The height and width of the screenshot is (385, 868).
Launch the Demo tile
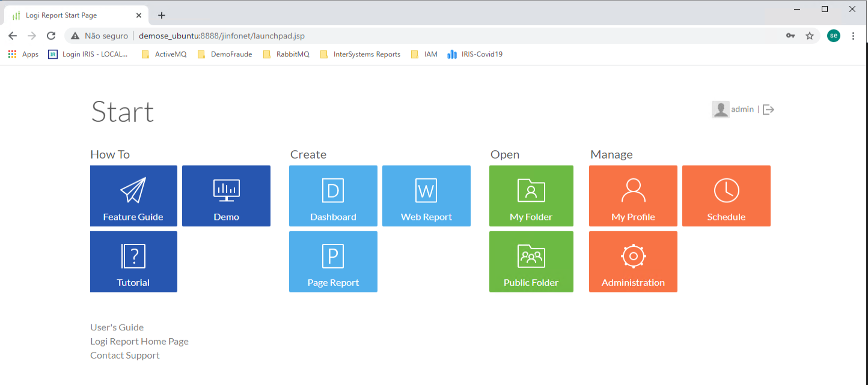click(226, 196)
